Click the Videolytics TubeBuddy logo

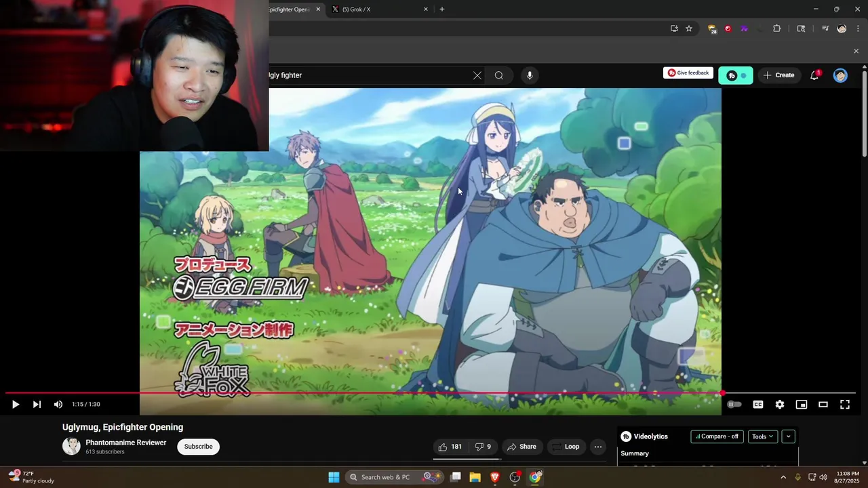click(626, 436)
